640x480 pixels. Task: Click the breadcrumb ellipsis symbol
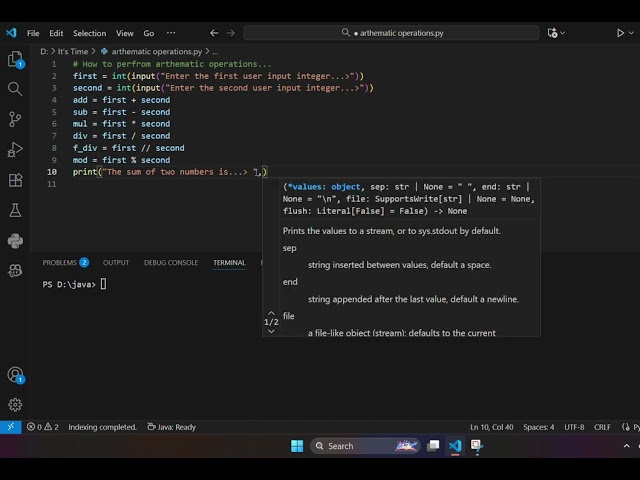215,51
